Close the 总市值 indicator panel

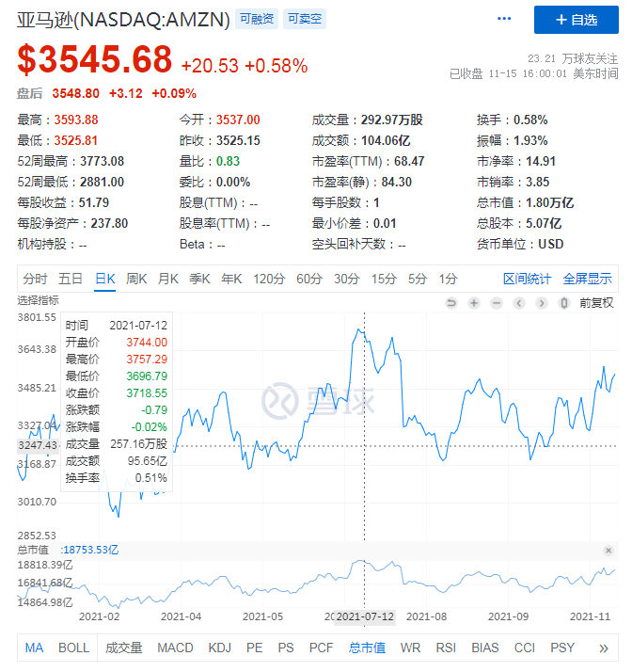click(x=608, y=550)
